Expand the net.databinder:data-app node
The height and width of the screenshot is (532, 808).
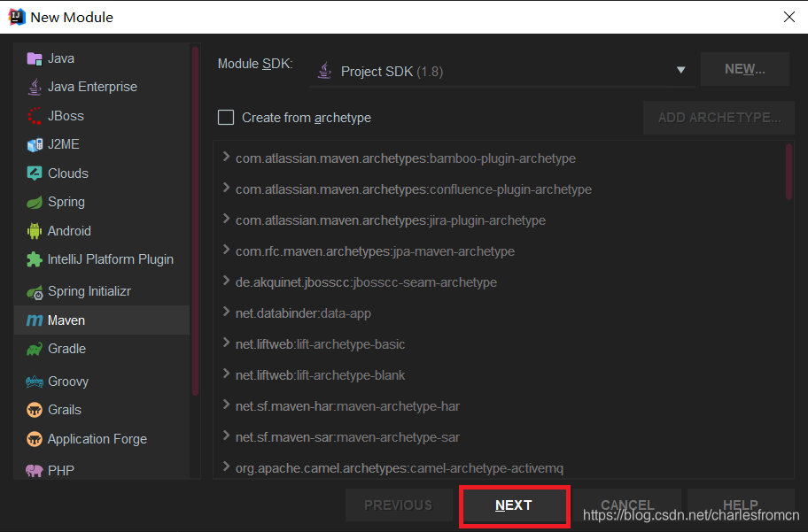coord(226,312)
